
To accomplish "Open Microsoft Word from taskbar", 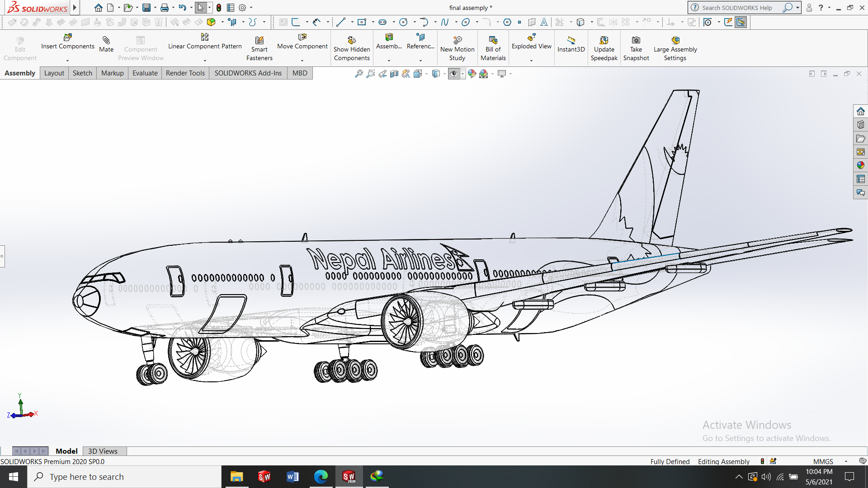I will 292,477.
